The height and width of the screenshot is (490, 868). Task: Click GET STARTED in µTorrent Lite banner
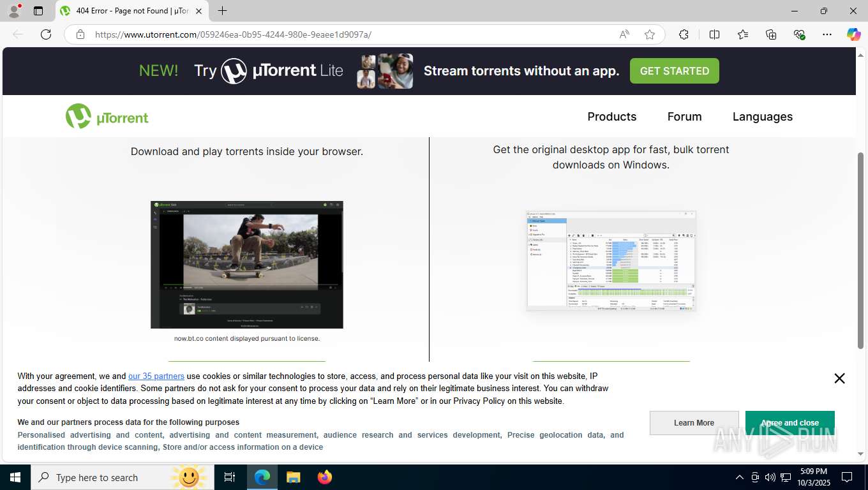675,71
